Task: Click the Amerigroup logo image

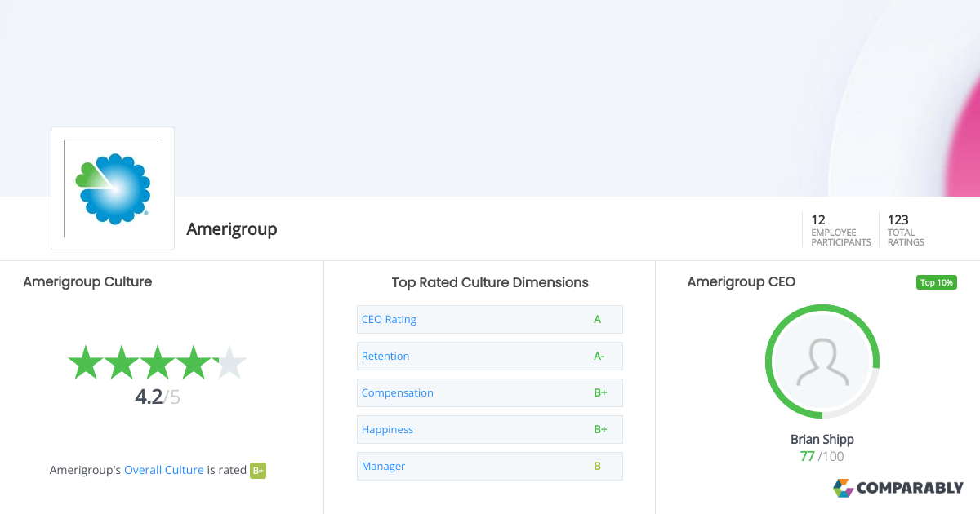Action: (x=113, y=188)
